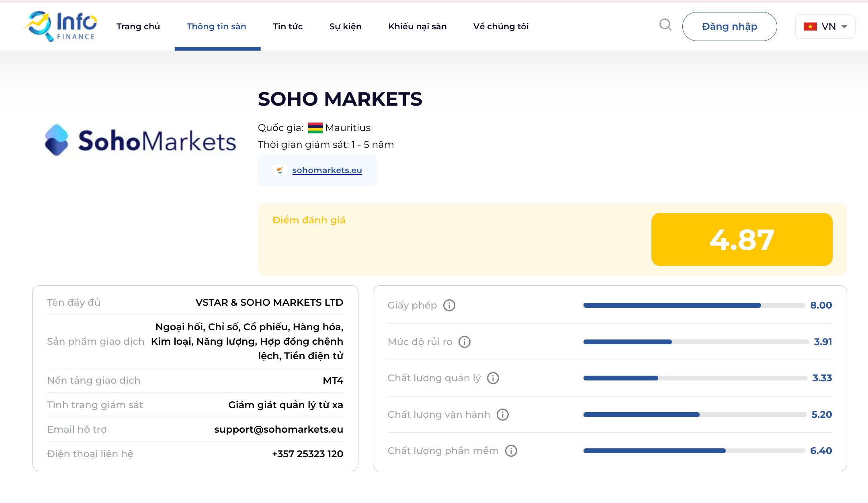
Task: Click the Chất lượng quản lý 3.33 bar
Action: [695, 378]
